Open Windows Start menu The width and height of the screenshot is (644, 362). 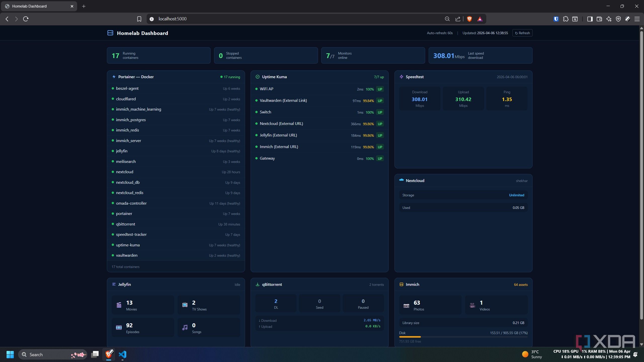click(10, 354)
